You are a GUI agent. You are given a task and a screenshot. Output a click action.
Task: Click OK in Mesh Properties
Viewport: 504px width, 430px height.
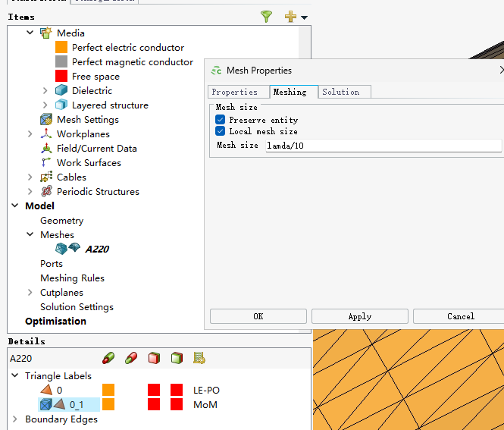pyautogui.click(x=258, y=316)
